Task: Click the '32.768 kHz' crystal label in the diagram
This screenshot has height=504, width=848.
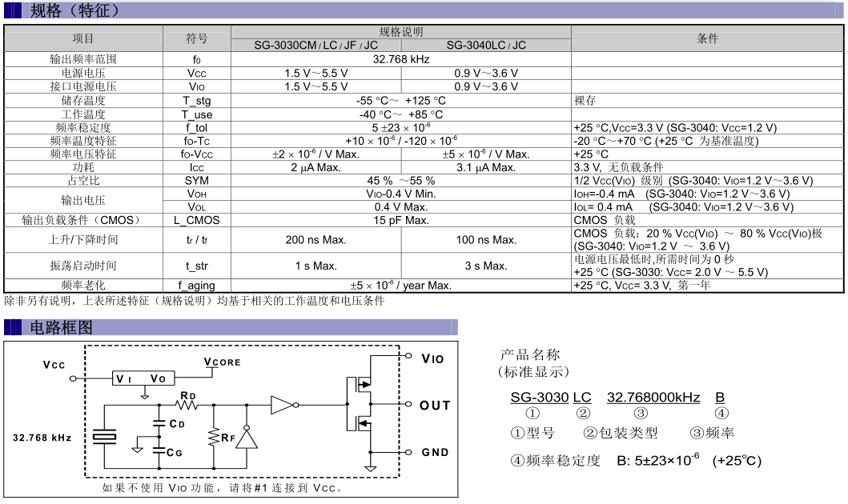Action: click(42, 438)
